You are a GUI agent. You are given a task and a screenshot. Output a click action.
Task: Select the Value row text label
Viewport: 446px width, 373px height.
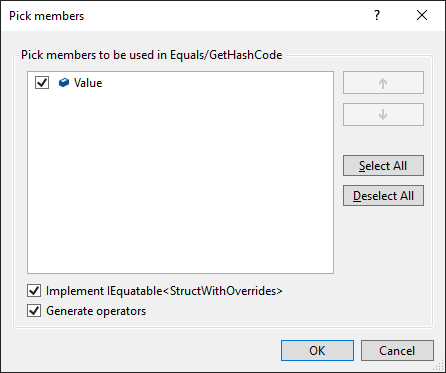[88, 83]
